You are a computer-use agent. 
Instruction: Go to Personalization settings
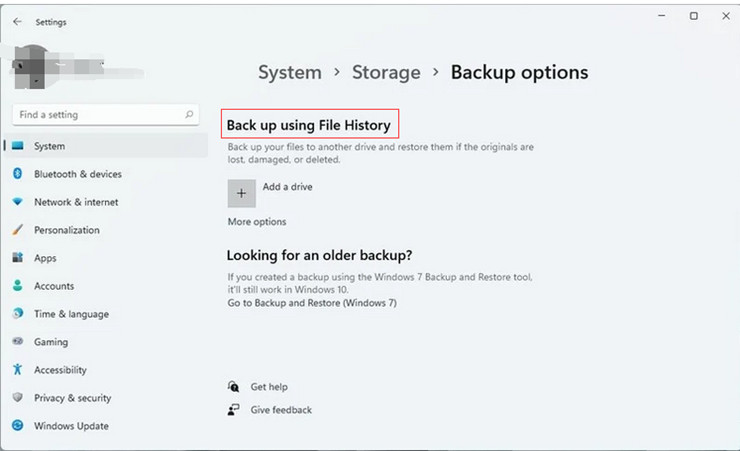tap(106, 230)
